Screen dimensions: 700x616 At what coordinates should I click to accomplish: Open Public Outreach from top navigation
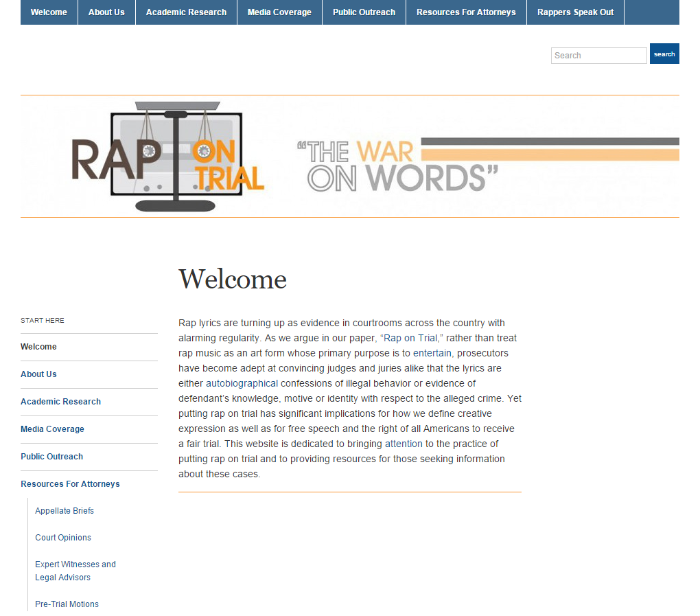tap(364, 12)
